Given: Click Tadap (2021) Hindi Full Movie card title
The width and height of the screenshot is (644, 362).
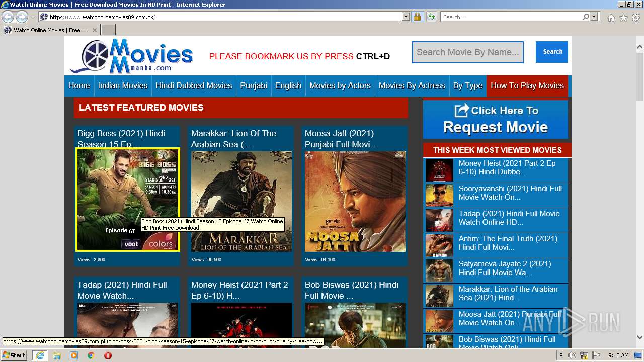Looking at the screenshot, I should [x=122, y=290].
